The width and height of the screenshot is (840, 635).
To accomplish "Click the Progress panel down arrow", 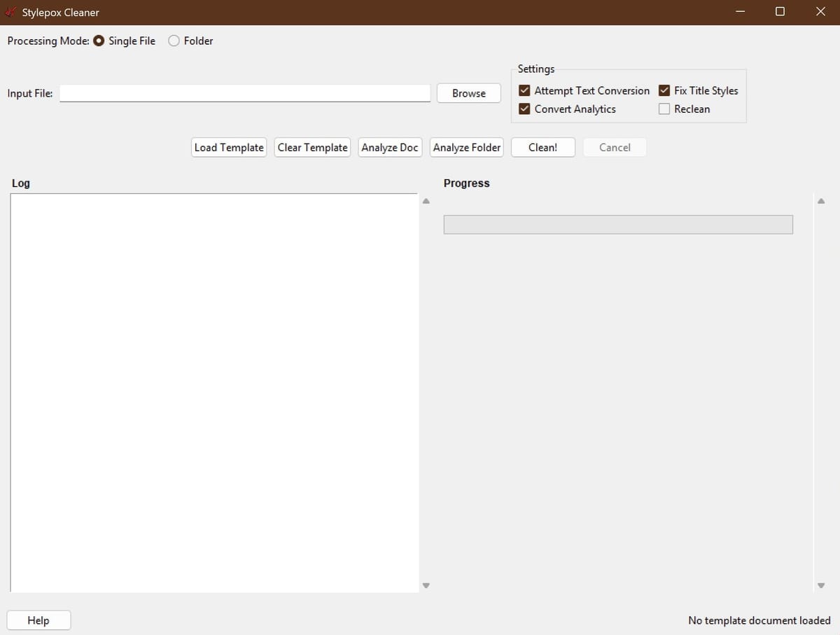I will point(821,586).
